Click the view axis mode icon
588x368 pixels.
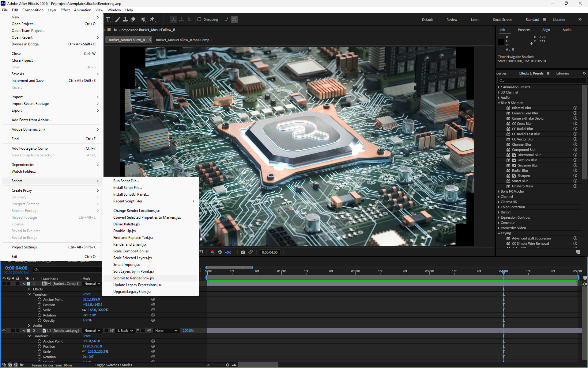tap(190, 19)
